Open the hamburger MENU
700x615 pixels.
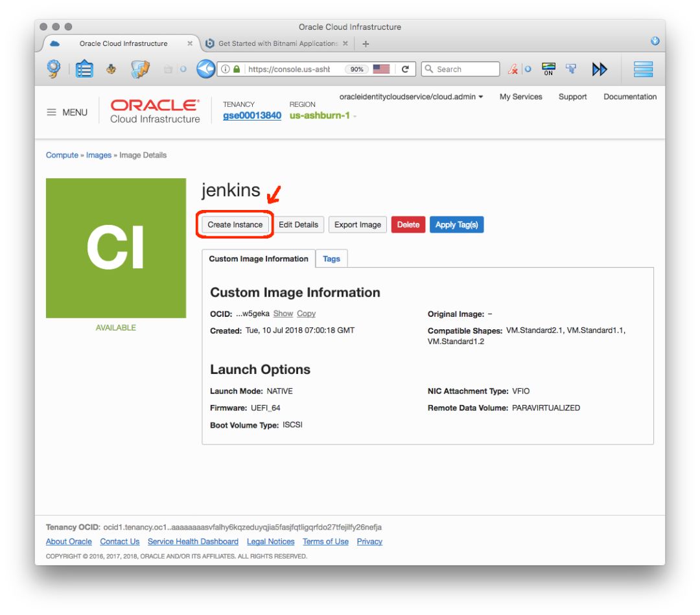67,113
